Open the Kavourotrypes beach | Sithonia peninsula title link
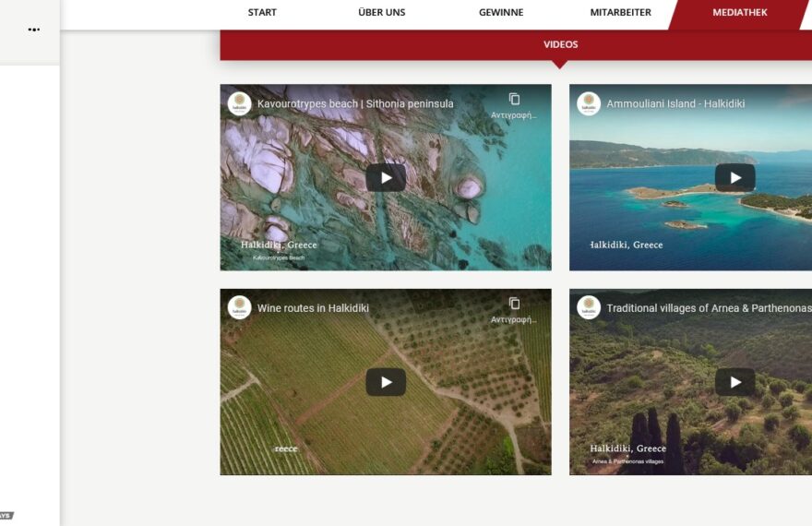 pos(355,104)
